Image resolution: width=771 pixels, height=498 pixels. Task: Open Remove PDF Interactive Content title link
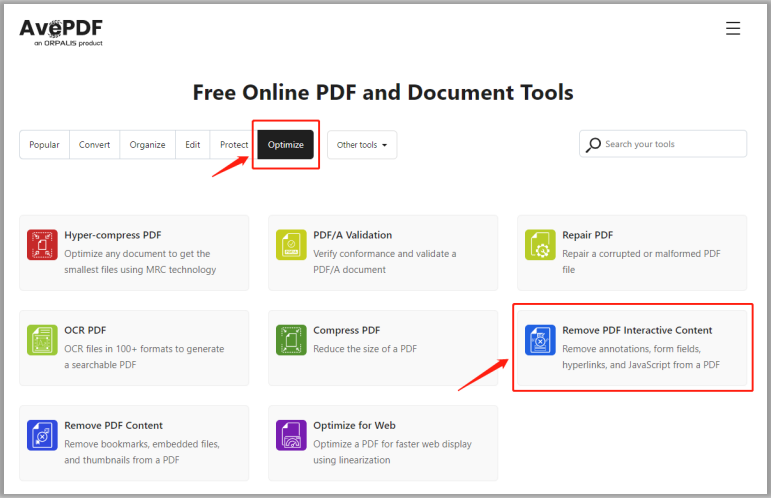[637, 330]
